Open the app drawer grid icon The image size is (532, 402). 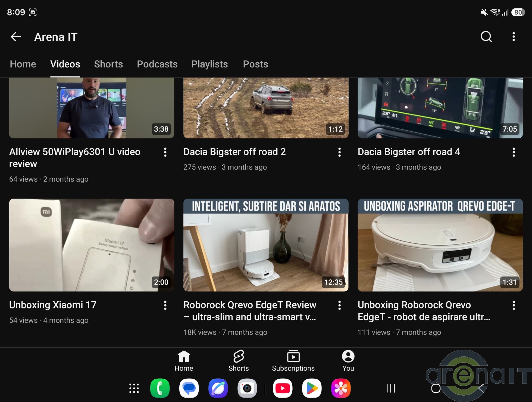134,388
